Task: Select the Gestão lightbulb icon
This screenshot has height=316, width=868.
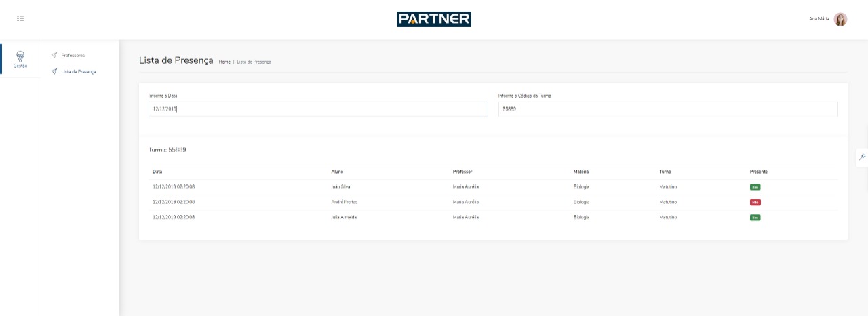Action: pos(20,56)
